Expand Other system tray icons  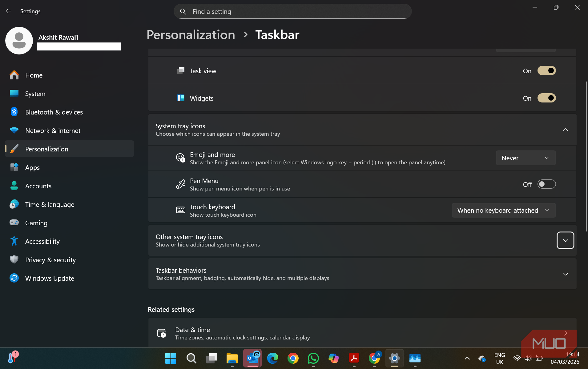[x=565, y=240]
